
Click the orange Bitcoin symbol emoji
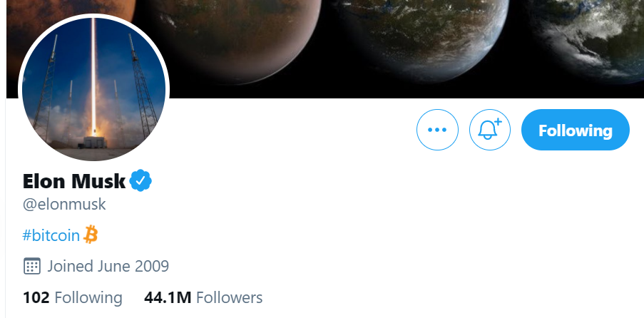coord(91,234)
